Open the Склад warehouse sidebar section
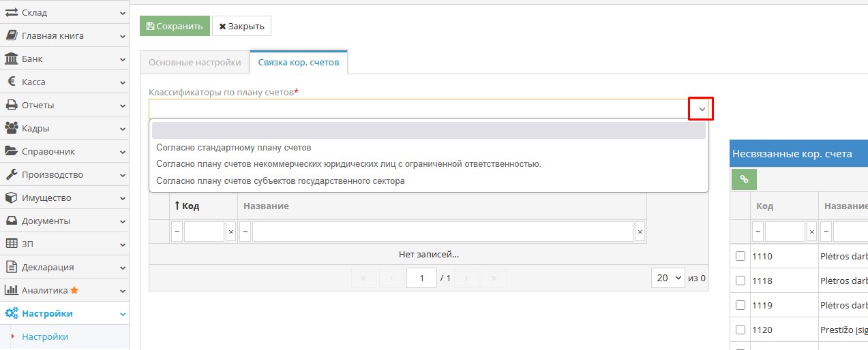Image resolution: width=868 pixels, height=350 pixels. pos(64,12)
